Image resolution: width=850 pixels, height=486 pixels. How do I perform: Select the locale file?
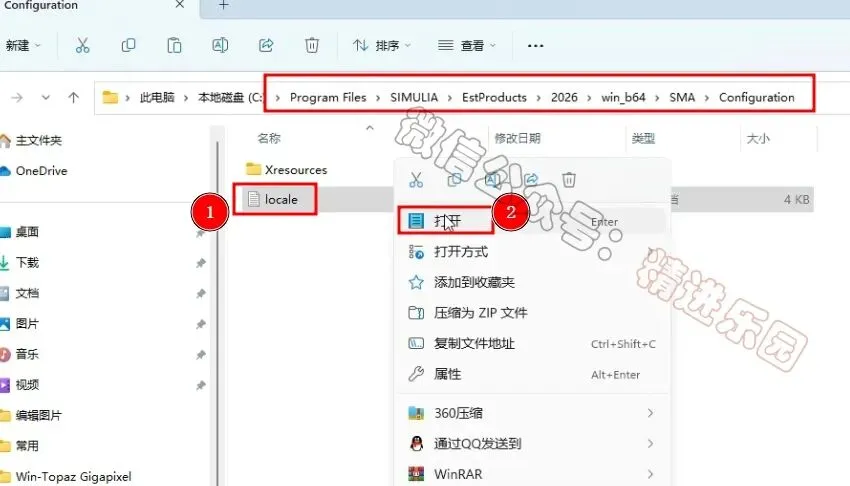[x=273, y=199]
